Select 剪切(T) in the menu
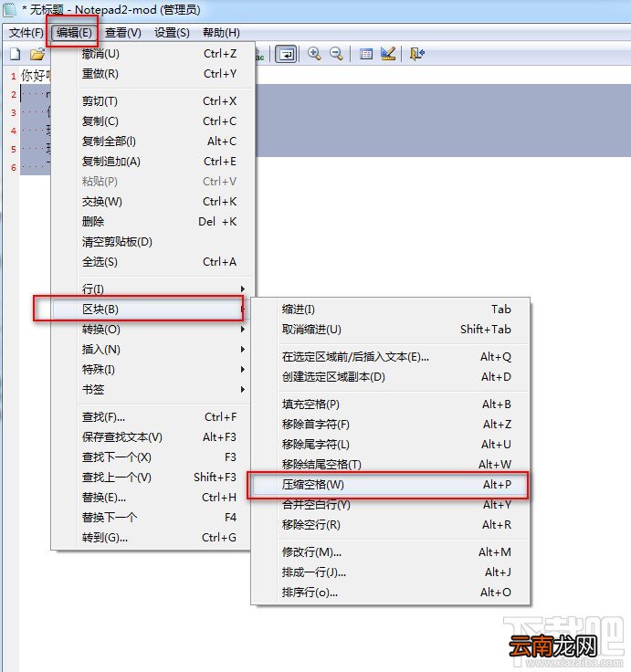This screenshot has width=631, height=672. tap(153, 101)
